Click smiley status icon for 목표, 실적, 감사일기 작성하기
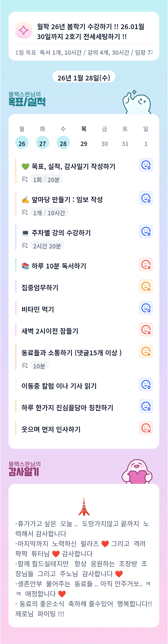The width and height of the screenshot is (168, 644). point(146,165)
